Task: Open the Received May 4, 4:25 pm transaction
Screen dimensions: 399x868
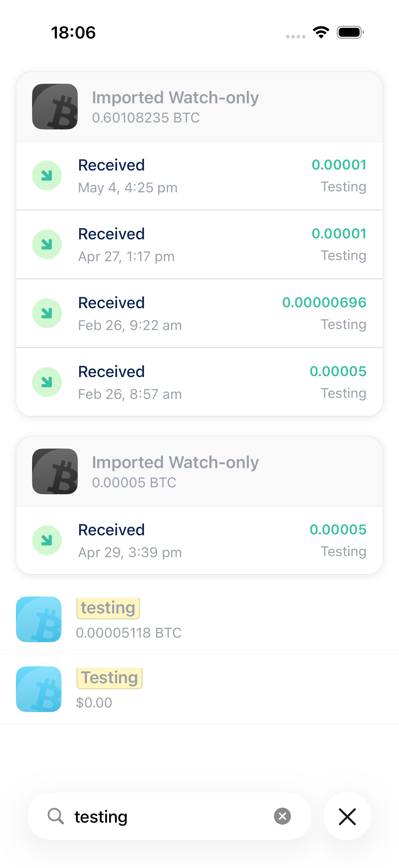Action: tap(199, 176)
